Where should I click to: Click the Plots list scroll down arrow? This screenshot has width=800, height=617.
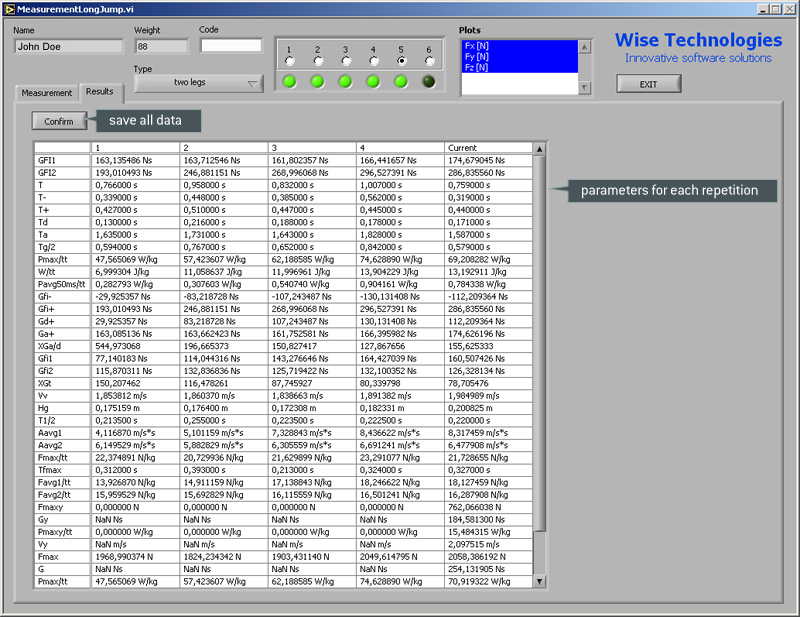(585, 88)
